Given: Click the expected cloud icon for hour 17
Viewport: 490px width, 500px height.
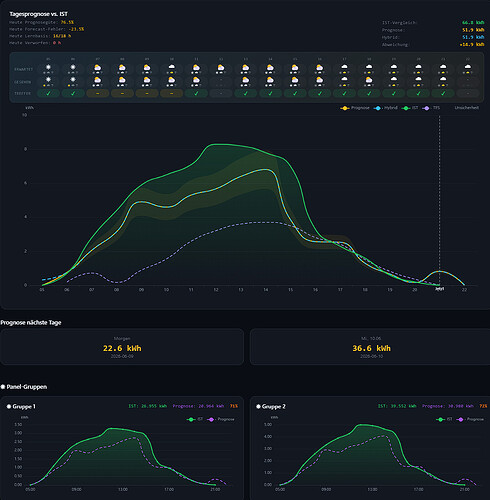Looking at the screenshot, I should (x=344, y=68).
